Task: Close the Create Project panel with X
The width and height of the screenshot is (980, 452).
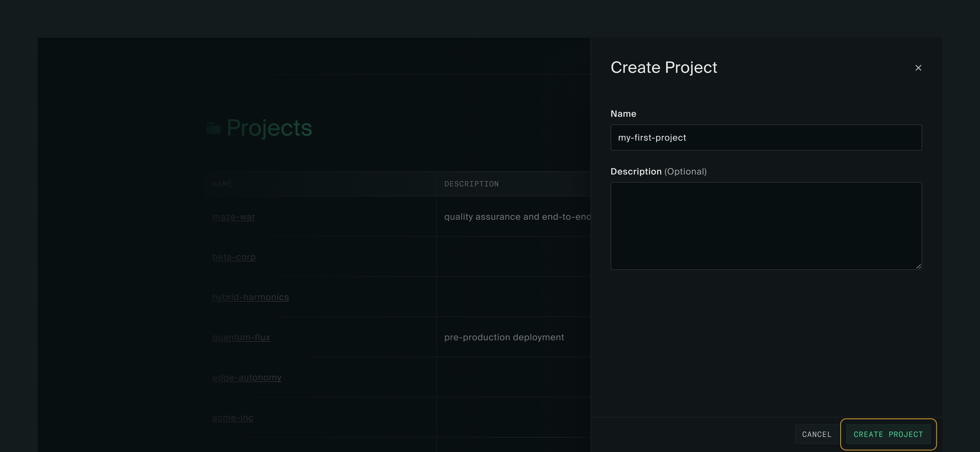Action: click(x=918, y=68)
